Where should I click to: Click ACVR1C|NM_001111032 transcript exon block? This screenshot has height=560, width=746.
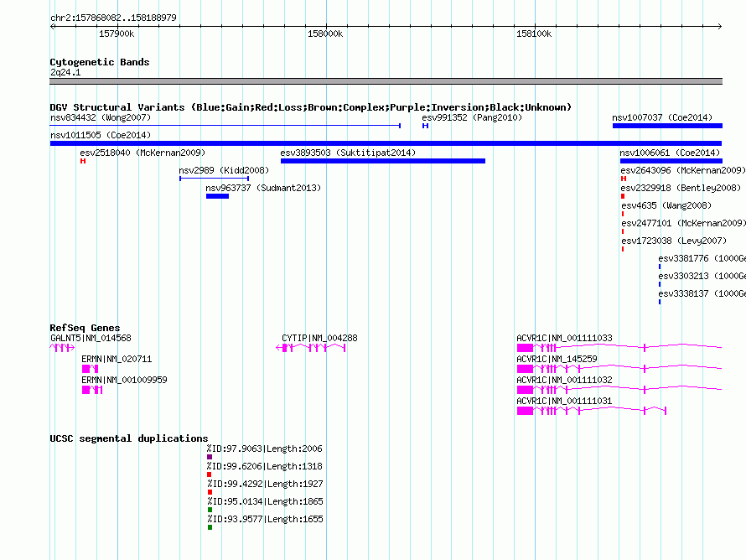(x=526, y=390)
